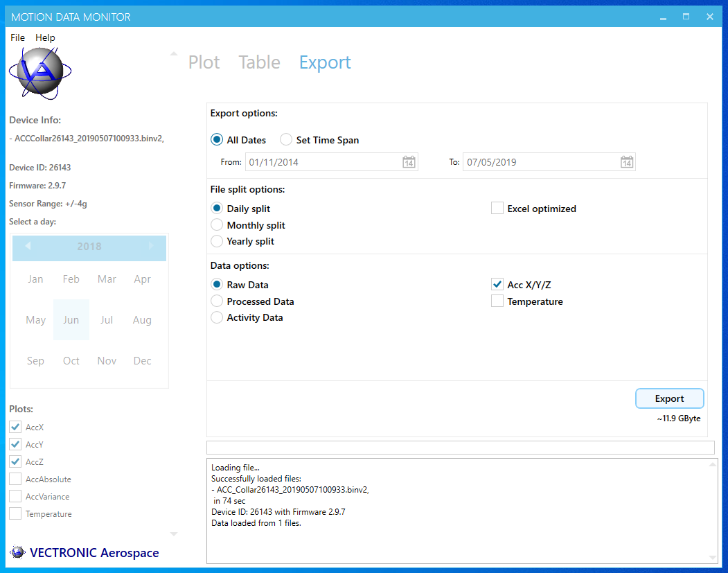Select Sep in the month calendar
Image resolution: width=728 pixels, height=573 pixels.
tap(35, 361)
